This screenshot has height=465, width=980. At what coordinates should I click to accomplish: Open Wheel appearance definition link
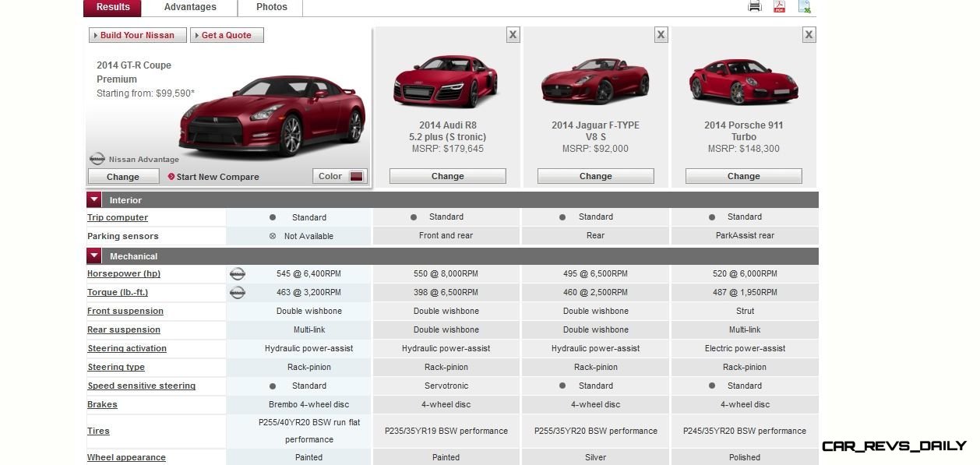pos(126,457)
